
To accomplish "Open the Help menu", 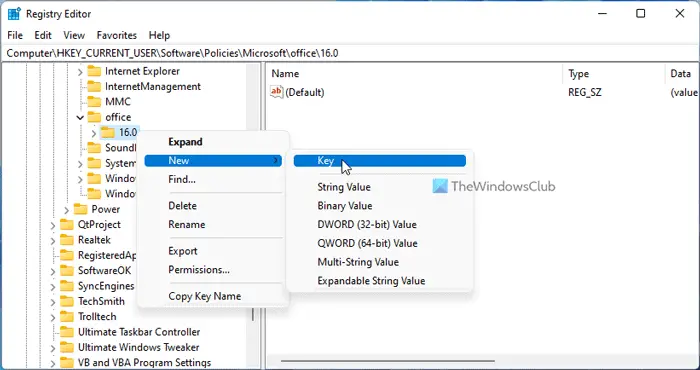I will point(159,35).
